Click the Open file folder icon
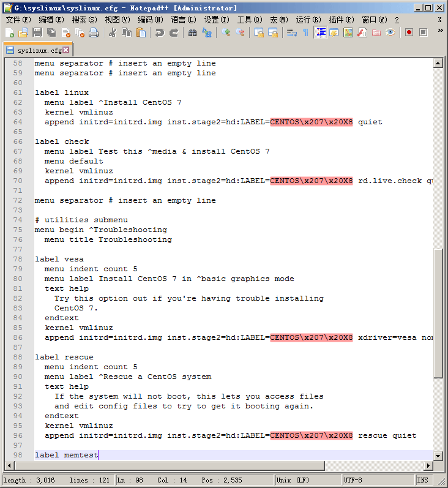 [x=23, y=33]
